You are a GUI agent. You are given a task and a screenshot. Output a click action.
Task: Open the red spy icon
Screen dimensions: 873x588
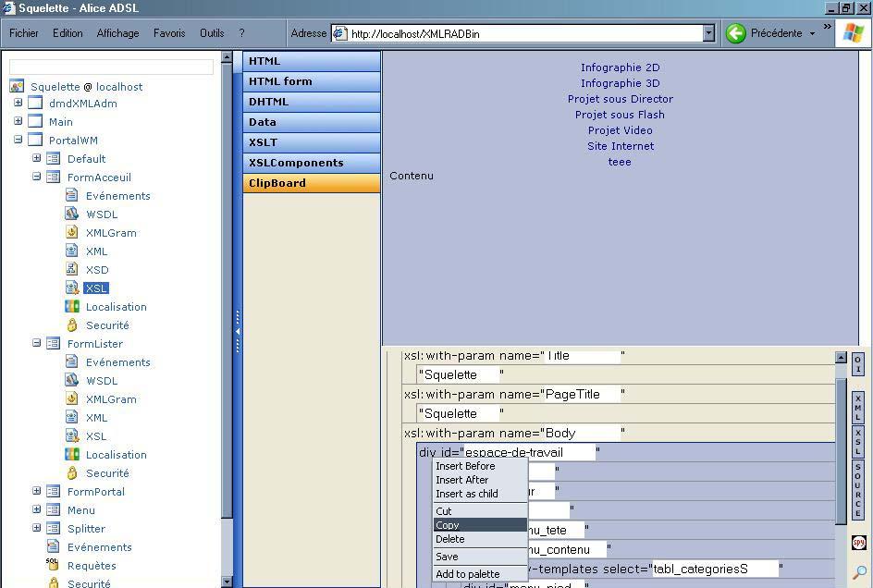(858, 543)
